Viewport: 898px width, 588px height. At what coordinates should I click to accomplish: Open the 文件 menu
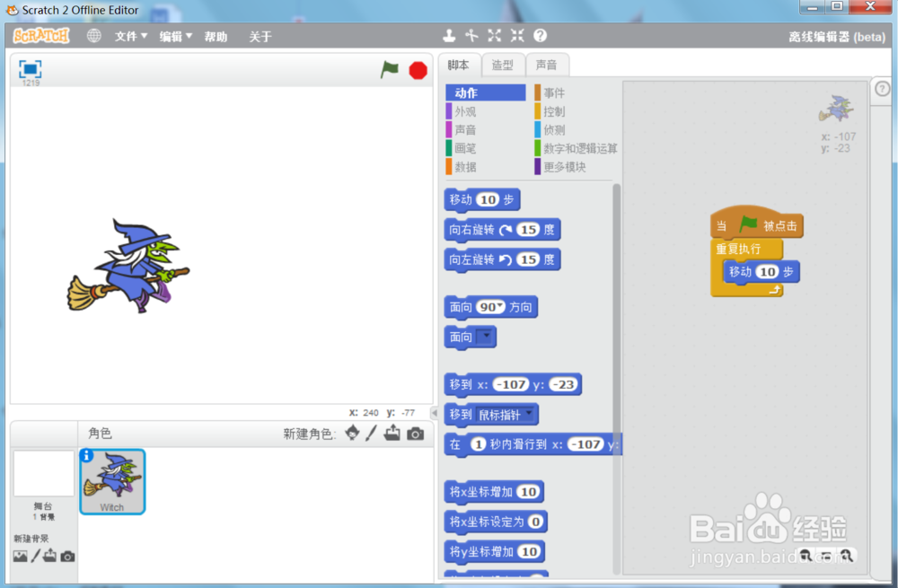click(x=130, y=37)
